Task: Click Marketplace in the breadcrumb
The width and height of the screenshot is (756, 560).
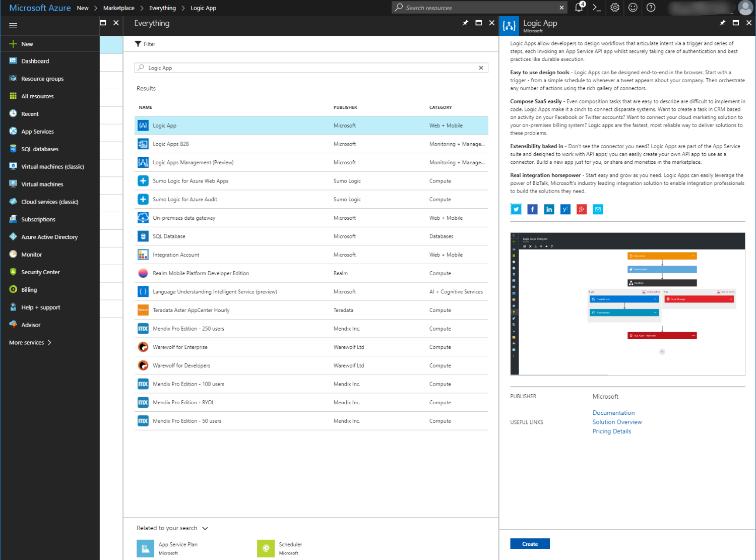Action: click(119, 8)
